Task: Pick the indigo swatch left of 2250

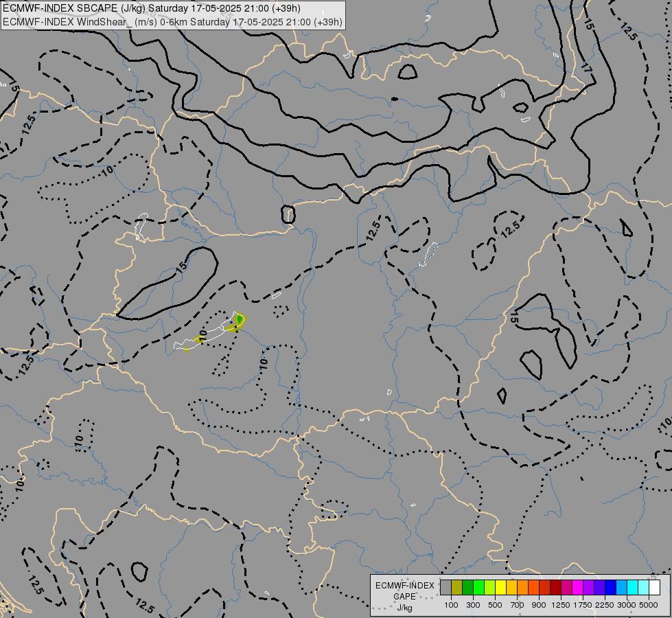Action: click(599, 588)
